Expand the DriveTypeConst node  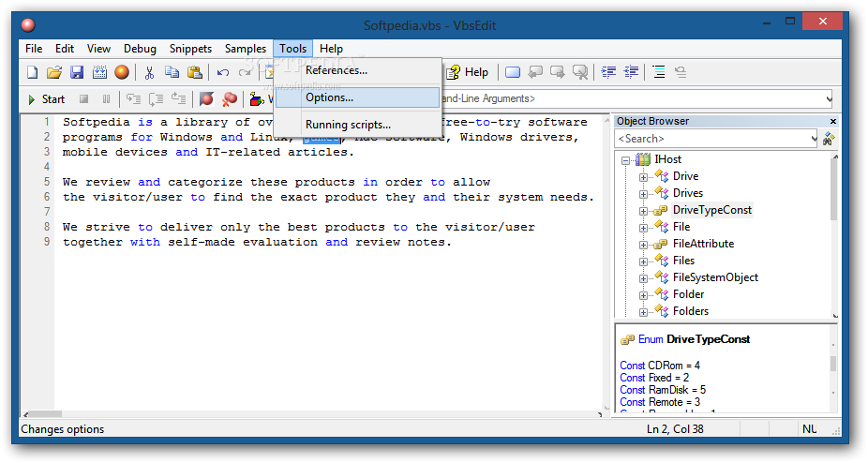click(643, 212)
